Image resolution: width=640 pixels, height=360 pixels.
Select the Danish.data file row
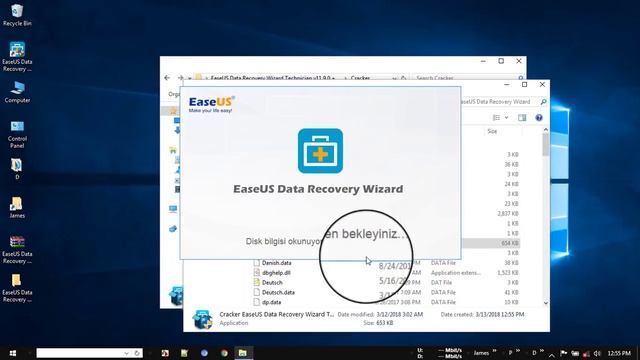386,263
